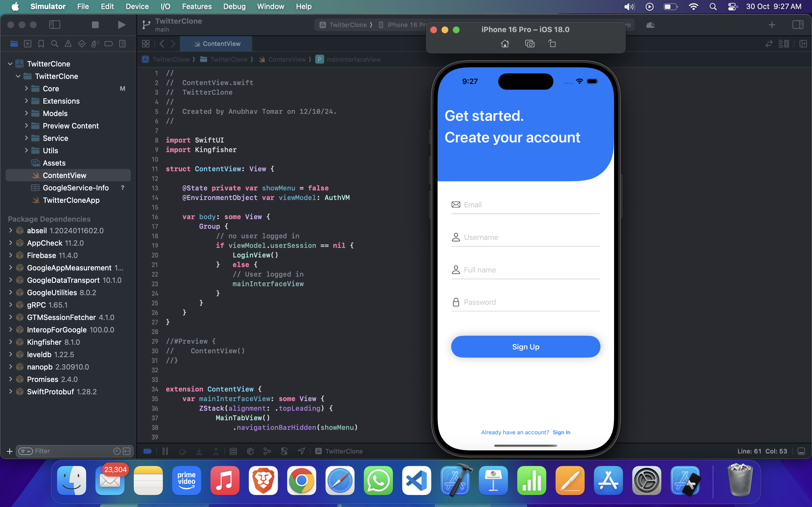This screenshot has width=812, height=507.
Task: Toggle the right inspector panel
Action: 798,25
